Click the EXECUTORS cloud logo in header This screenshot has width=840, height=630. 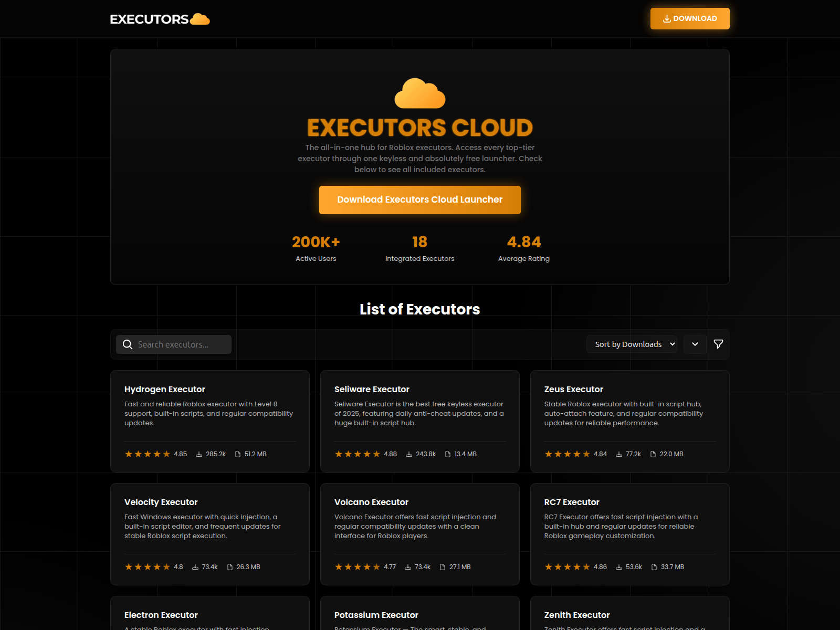click(160, 19)
